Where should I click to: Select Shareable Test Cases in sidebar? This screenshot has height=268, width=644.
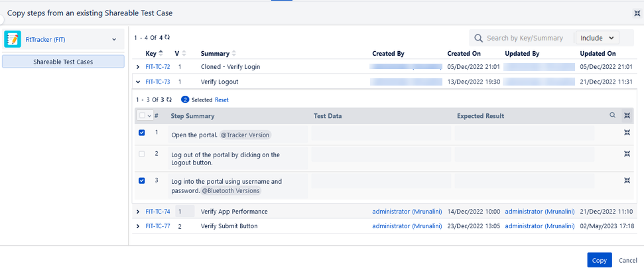[x=63, y=62]
